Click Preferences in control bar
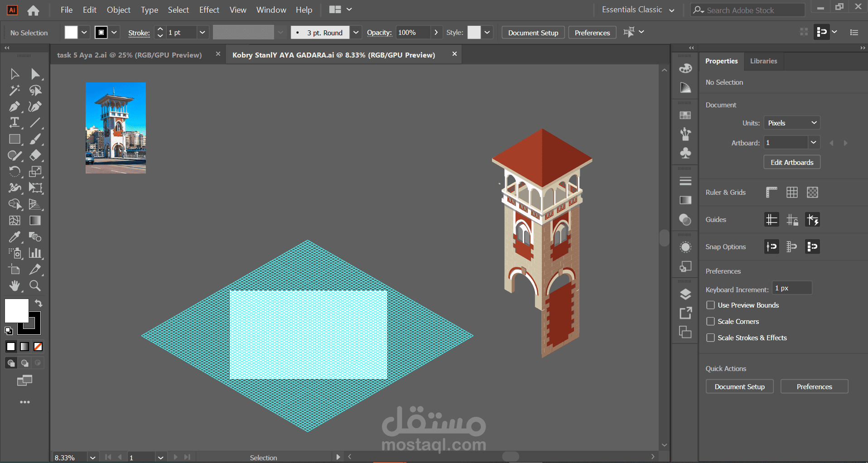868x463 pixels. coord(592,33)
